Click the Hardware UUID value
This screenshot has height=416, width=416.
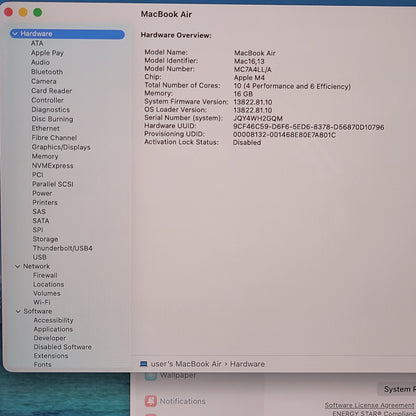(308, 127)
